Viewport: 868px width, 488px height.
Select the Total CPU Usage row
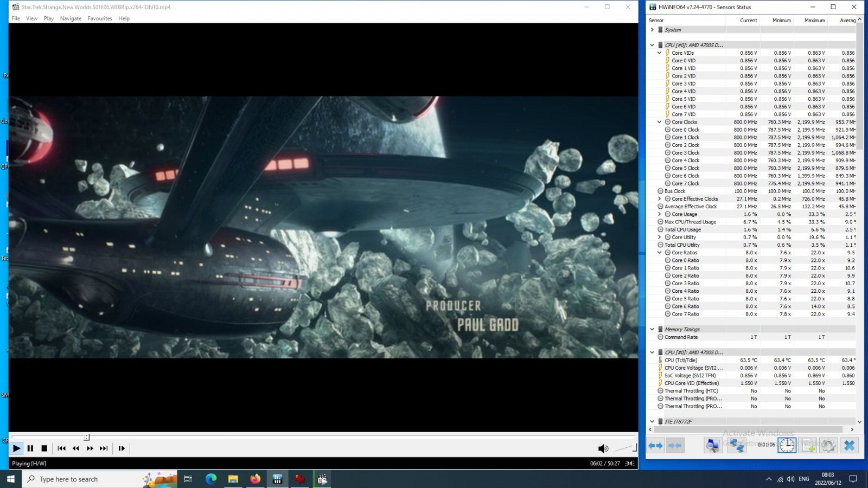point(751,229)
